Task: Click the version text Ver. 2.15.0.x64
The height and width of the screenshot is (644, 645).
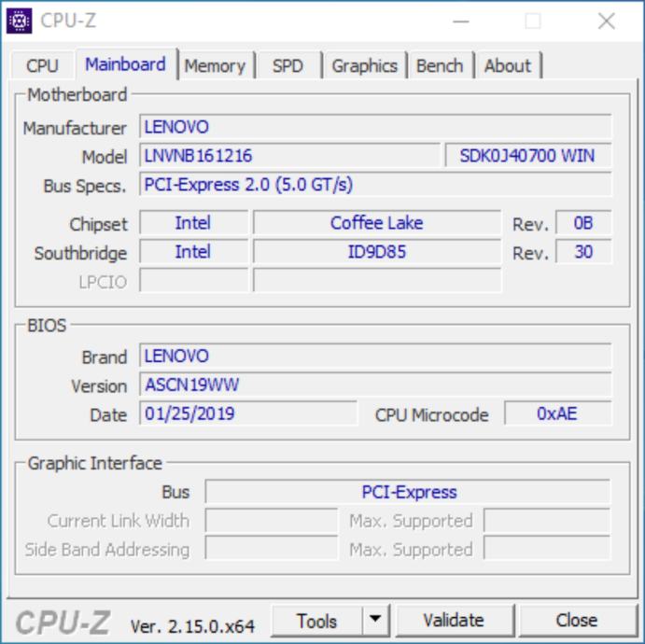Action: coord(192,626)
